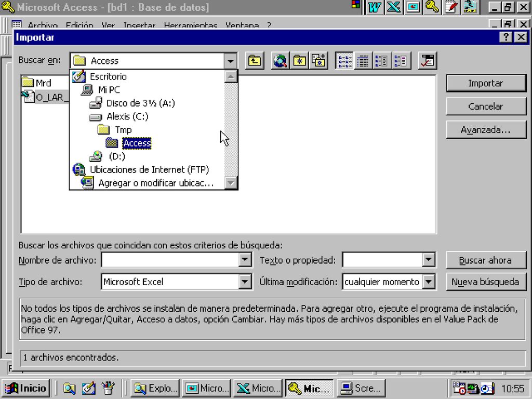Launch PowerPoint from Office shortcut bar
This screenshot has width=532, height=399.
pyautogui.click(x=413, y=7)
